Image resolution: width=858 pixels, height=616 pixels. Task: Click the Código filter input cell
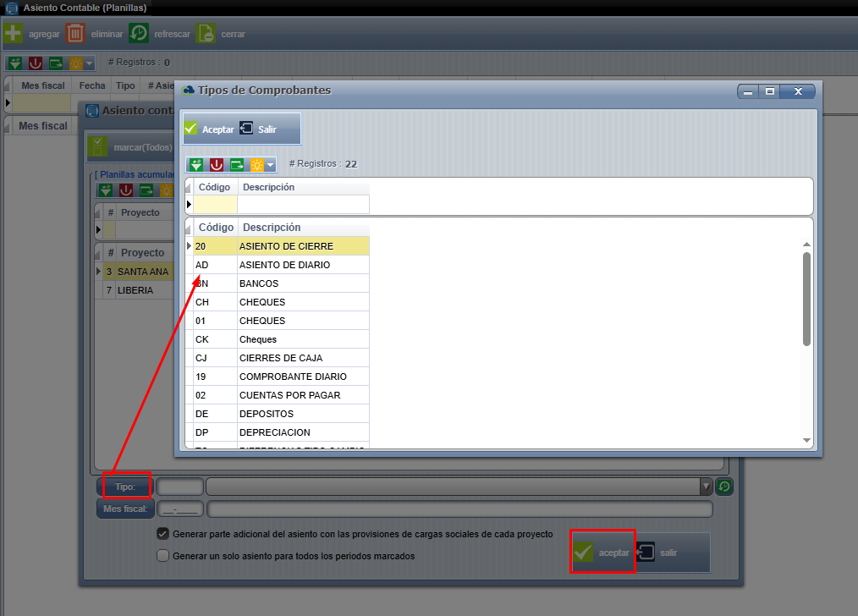click(216, 205)
